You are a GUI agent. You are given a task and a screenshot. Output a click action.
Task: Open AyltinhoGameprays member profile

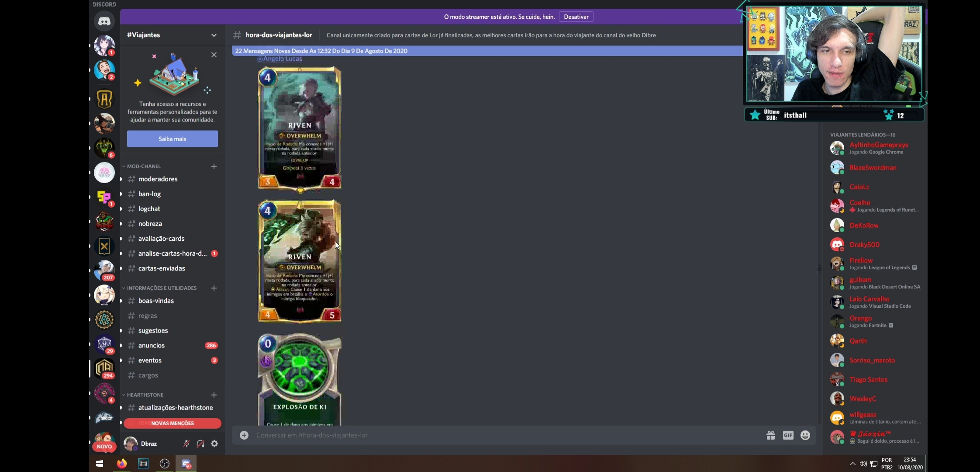(x=876, y=148)
